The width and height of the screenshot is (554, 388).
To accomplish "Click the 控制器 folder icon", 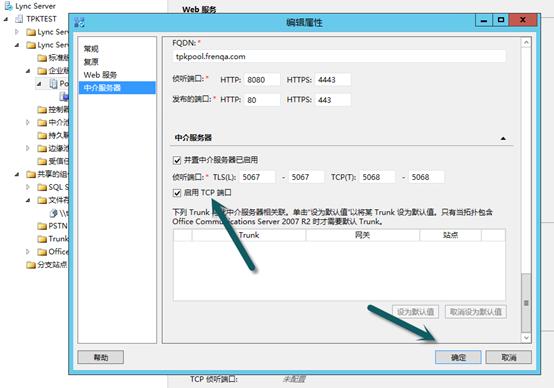I will (42, 110).
